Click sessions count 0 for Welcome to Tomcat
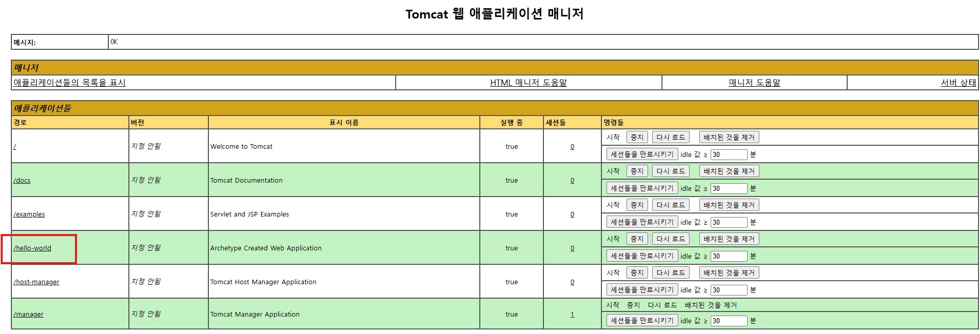This screenshot has width=980, height=334. [x=572, y=147]
